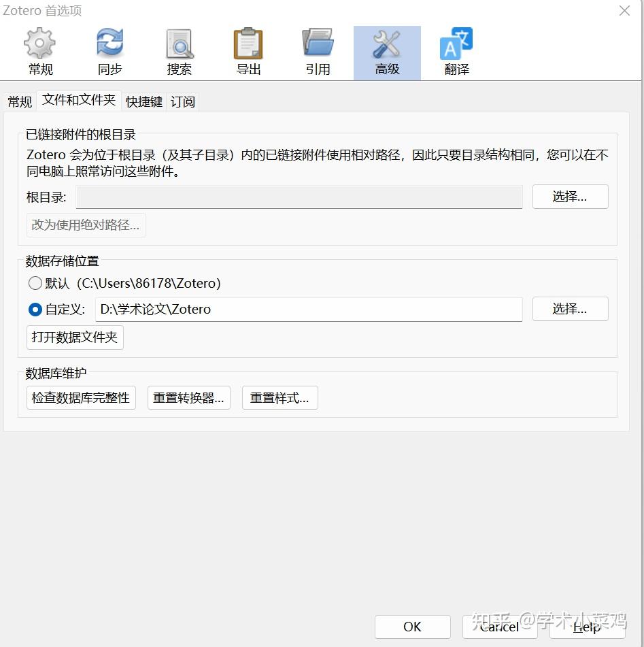
Task: Open the 翻译 translate preferences pane
Action: click(x=456, y=52)
